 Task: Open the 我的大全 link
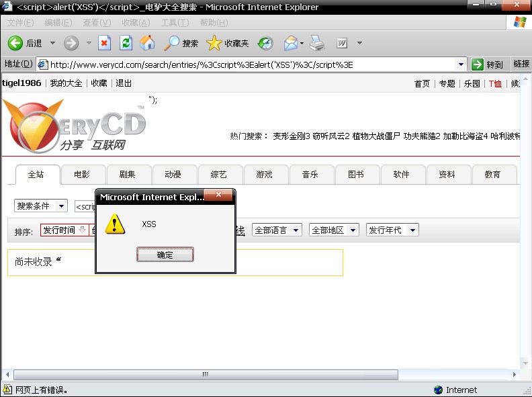(66, 83)
